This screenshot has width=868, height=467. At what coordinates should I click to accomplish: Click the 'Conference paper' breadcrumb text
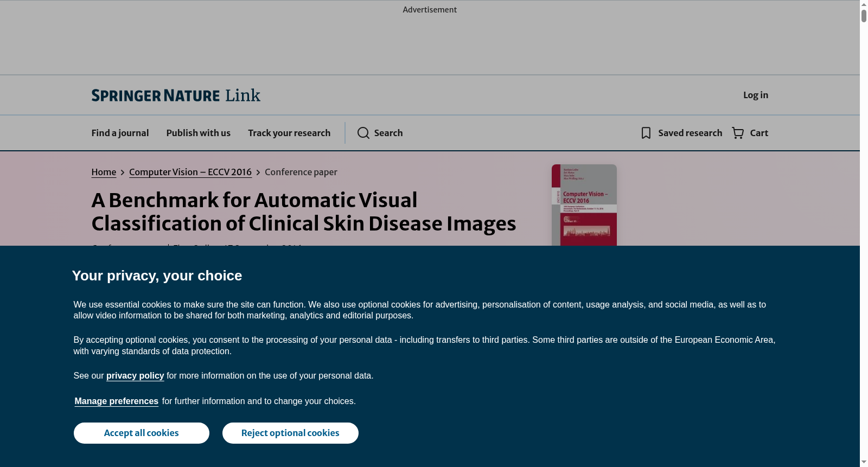point(301,172)
